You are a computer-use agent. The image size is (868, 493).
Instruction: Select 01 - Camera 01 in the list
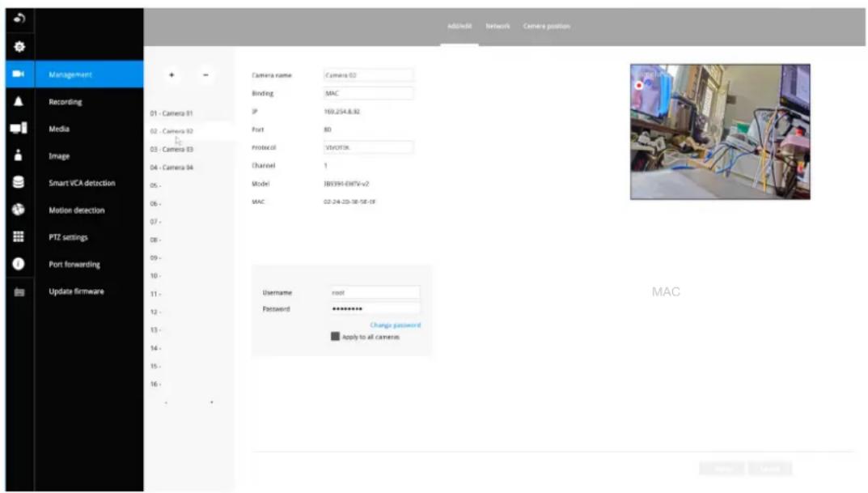coord(171,113)
